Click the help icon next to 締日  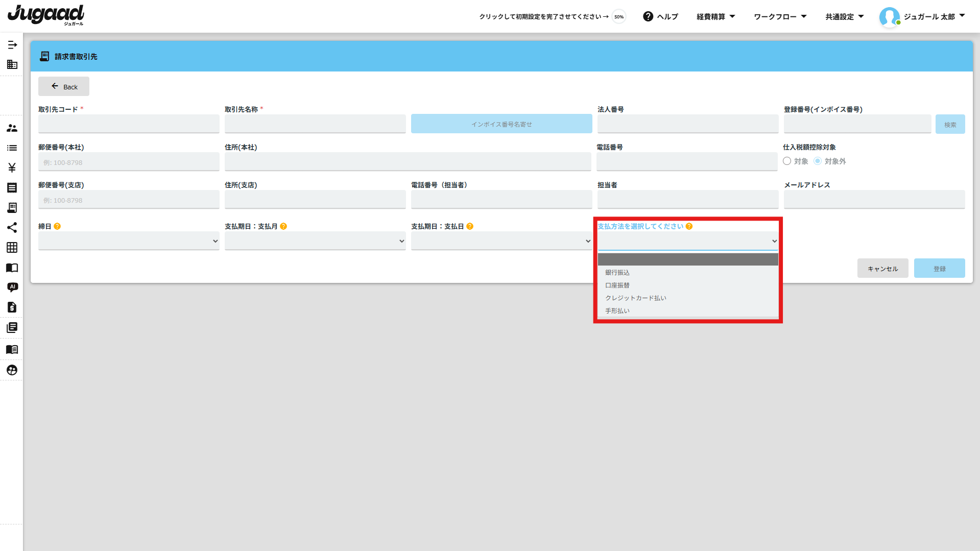tap(57, 226)
